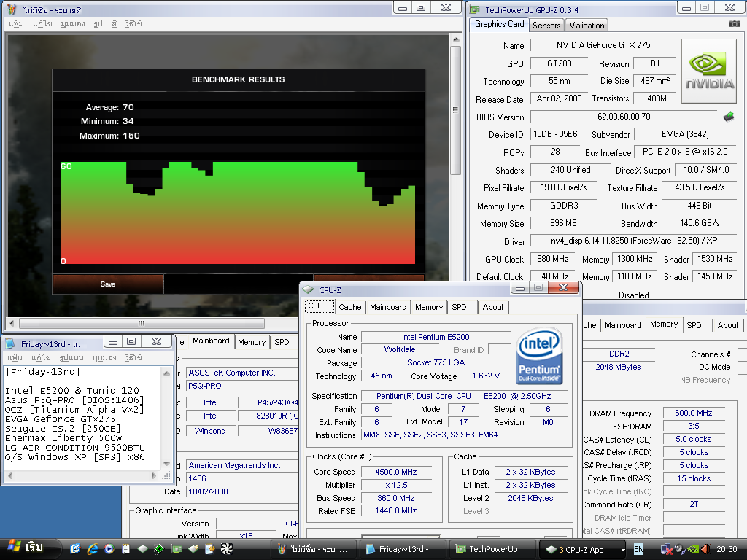The width and height of the screenshot is (747, 560).
Task: Open the แก้ไข menu in Paint
Action: pos(42,23)
